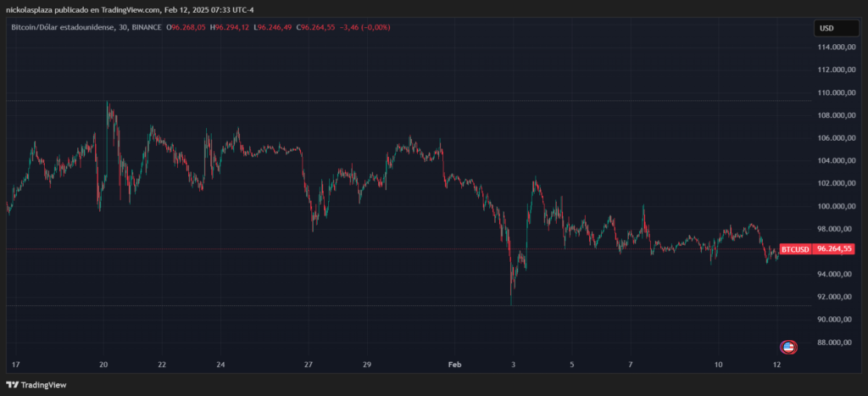Click the 100.000,00 price axis label
Viewport: 868px width, 396px height.
point(836,206)
